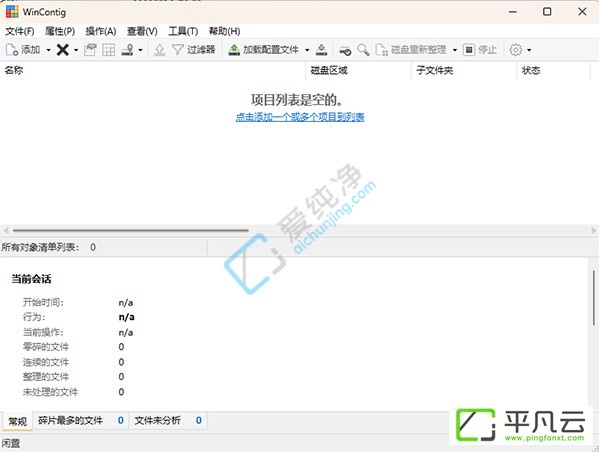Expand the remove X dropdown arrow
Viewport: 600px width, 452px height.
click(x=76, y=50)
